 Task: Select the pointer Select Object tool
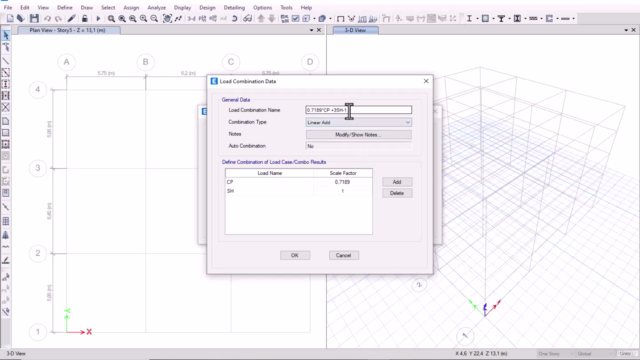click(6, 36)
